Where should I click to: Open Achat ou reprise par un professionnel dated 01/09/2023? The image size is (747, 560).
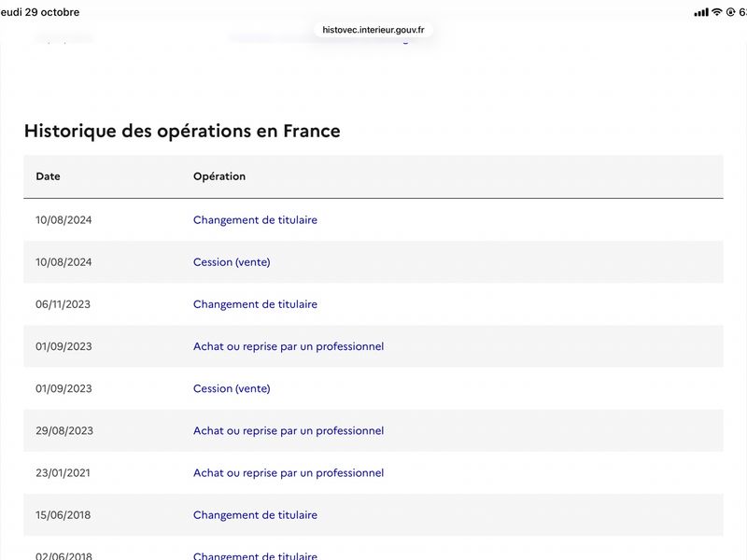tap(289, 346)
